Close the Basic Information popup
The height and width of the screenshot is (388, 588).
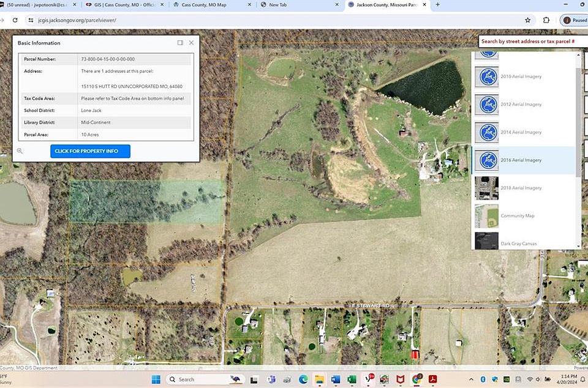[192, 43]
